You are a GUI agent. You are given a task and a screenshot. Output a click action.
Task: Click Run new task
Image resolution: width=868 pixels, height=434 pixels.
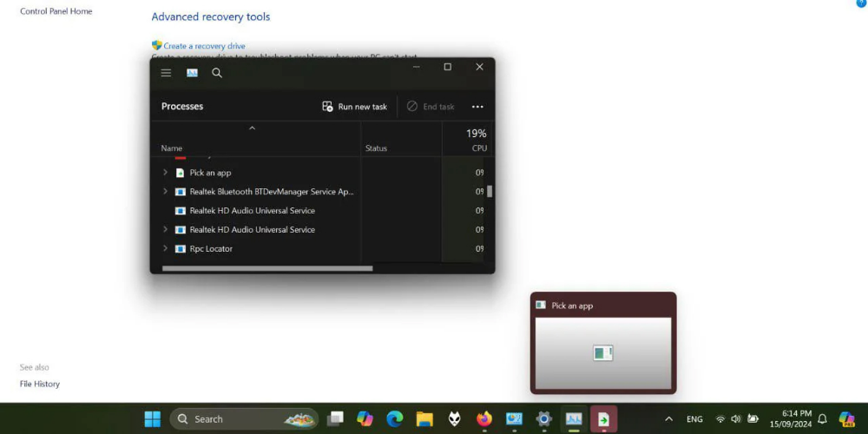pos(354,106)
